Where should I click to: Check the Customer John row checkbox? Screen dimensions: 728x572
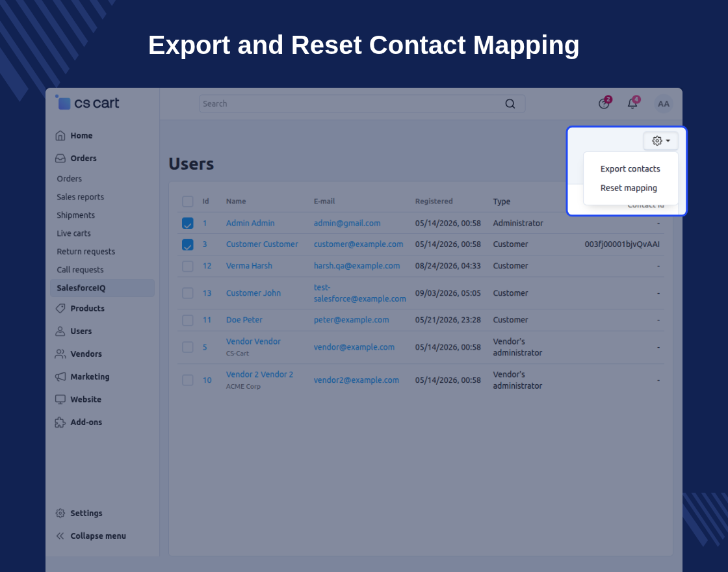[188, 293]
